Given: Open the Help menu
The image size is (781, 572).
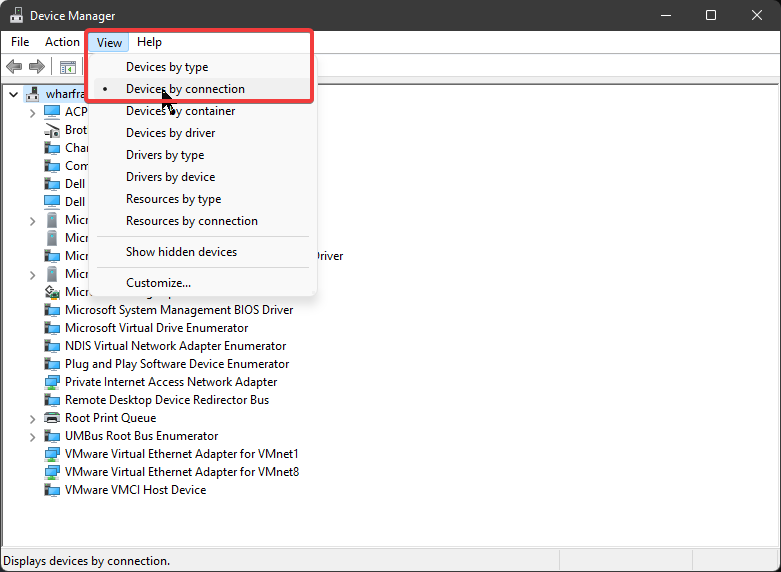Looking at the screenshot, I should (149, 42).
